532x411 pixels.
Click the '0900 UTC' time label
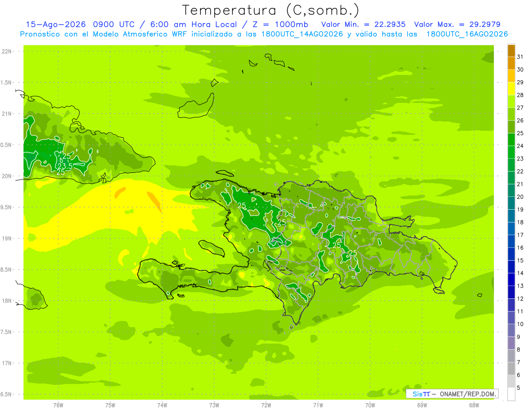(x=114, y=24)
